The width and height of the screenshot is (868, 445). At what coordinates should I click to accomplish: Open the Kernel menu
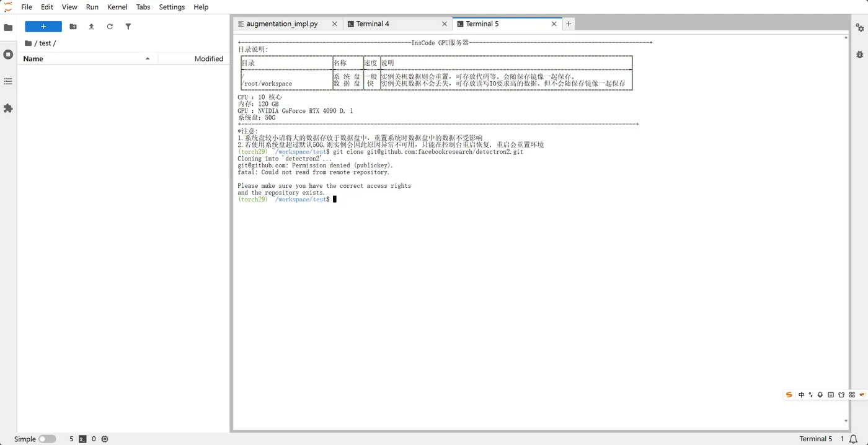pyautogui.click(x=117, y=7)
